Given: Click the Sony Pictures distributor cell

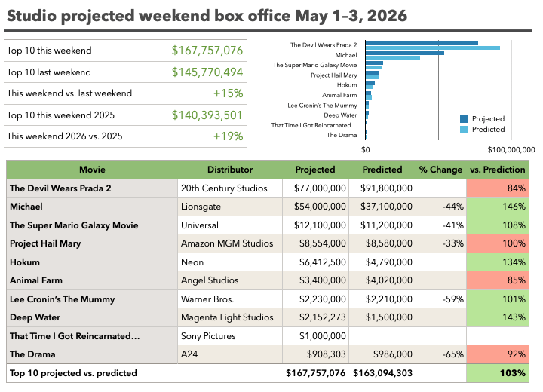Looking at the screenshot, I should point(230,336).
